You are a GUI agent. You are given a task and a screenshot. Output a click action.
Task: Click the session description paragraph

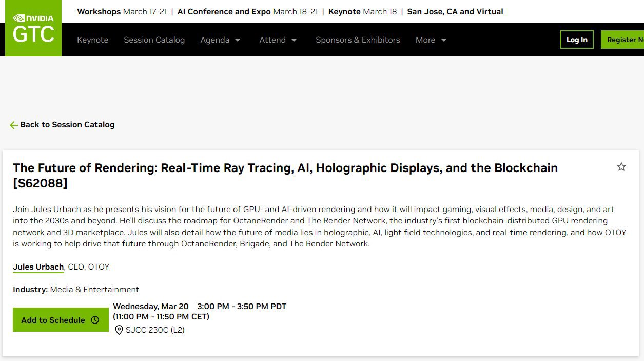pos(320,226)
